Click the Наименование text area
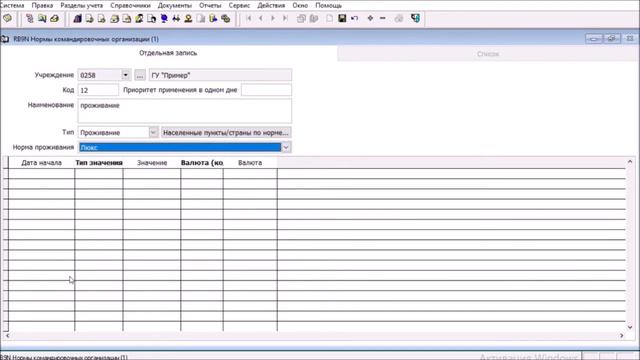Screen dimensions: 640x360 (184, 111)
